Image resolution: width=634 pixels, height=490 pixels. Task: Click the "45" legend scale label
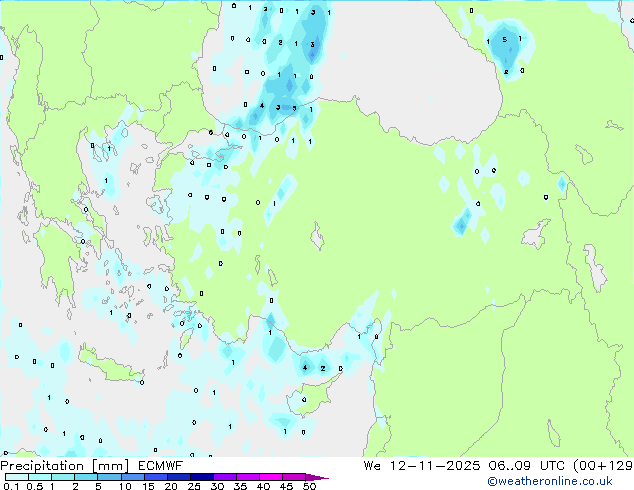286,486
